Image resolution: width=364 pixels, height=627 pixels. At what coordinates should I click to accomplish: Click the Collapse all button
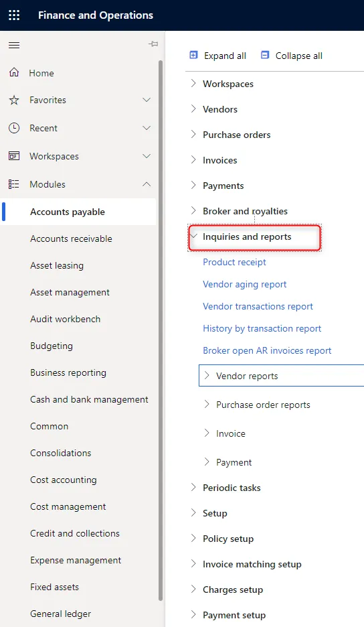pyautogui.click(x=291, y=56)
